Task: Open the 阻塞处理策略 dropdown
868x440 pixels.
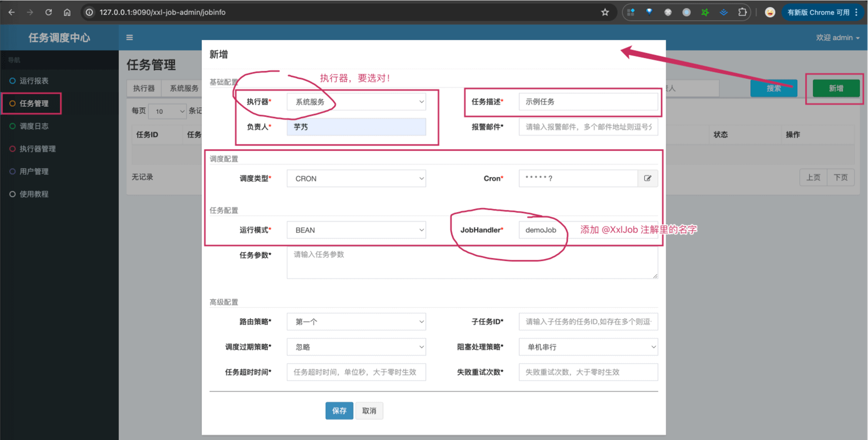Action: 588,347
